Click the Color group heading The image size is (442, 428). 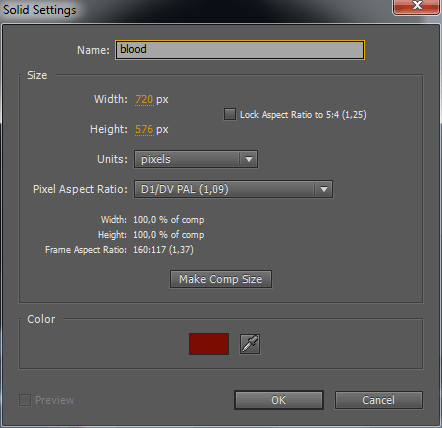point(41,319)
